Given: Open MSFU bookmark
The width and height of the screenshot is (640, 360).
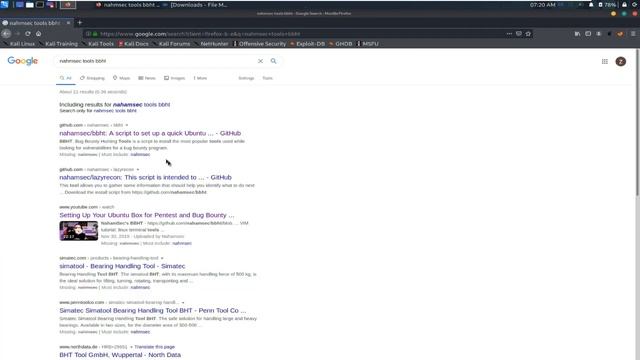Looking at the screenshot, I should pyautogui.click(x=368, y=44).
